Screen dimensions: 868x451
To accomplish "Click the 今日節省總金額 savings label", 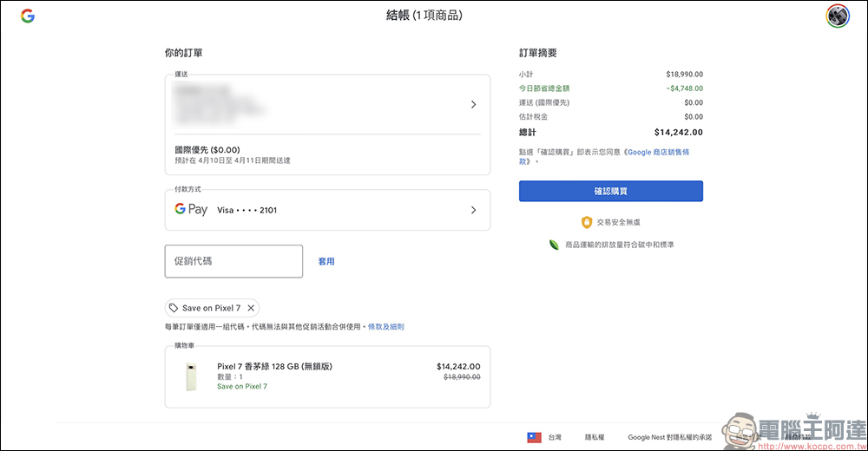I will point(544,88).
